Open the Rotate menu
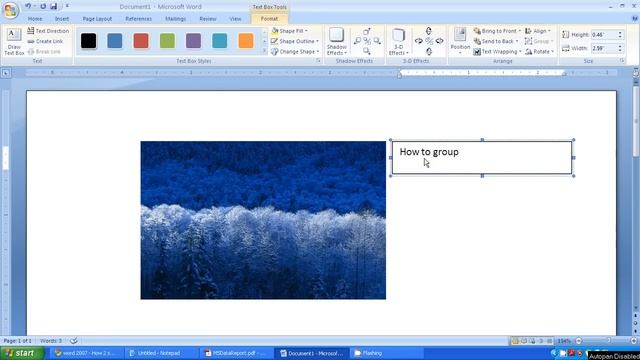The width and height of the screenshot is (640, 360). pos(539,52)
